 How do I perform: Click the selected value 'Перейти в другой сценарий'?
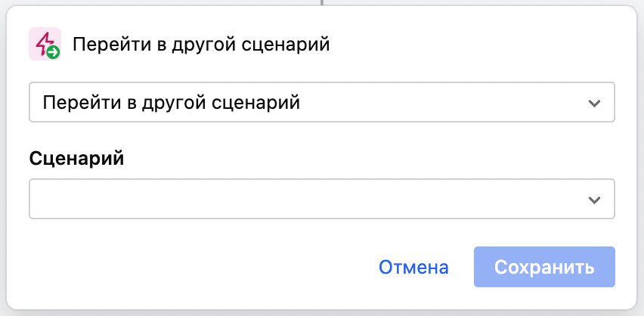click(172, 103)
